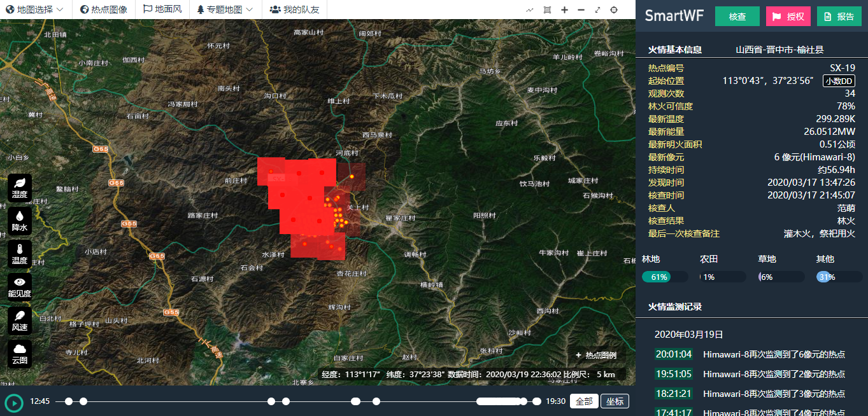Click the green 核查 verify button
The height and width of the screenshot is (416, 868).
click(737, 17)
